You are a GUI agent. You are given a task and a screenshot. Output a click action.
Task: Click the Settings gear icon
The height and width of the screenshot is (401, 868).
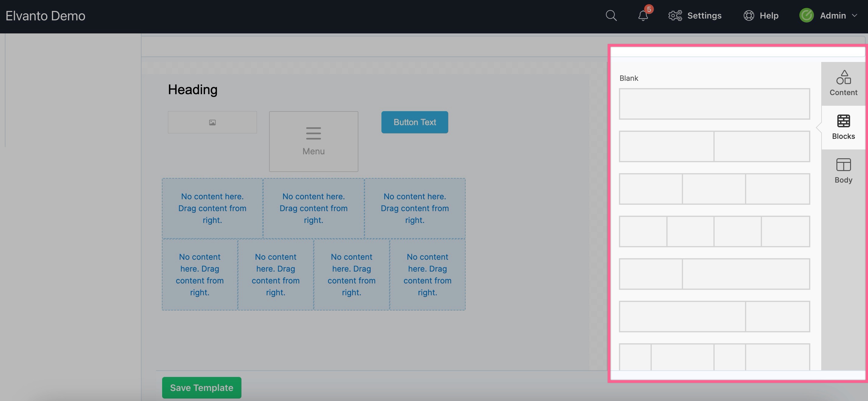[675, 15]
